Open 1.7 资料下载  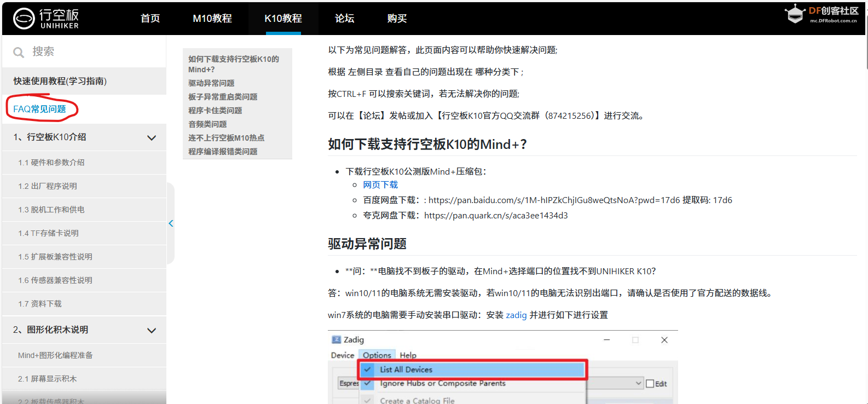click(84, 304)
